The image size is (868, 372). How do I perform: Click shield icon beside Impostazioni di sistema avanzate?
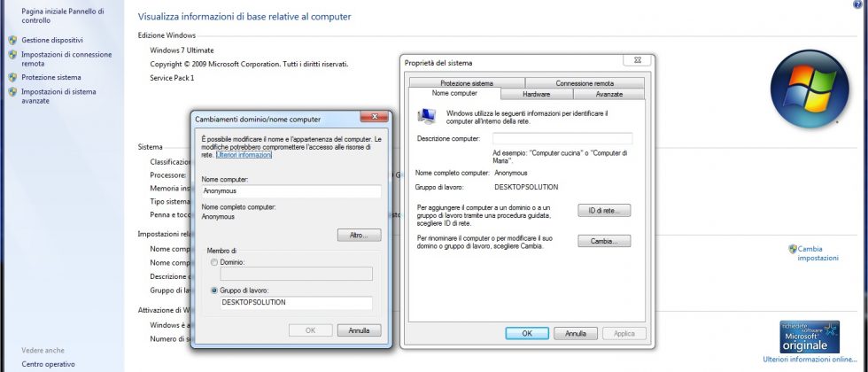pos(12,92)
